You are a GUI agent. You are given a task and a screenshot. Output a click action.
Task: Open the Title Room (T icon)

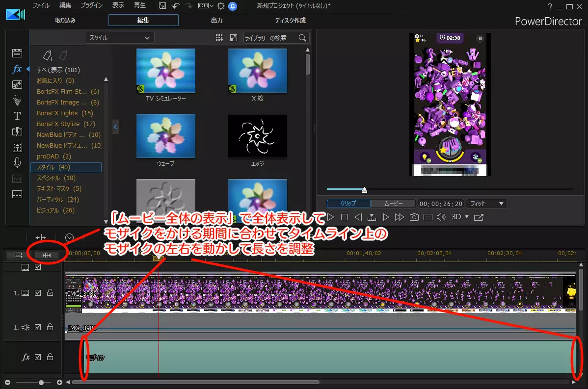pos(17,116)
